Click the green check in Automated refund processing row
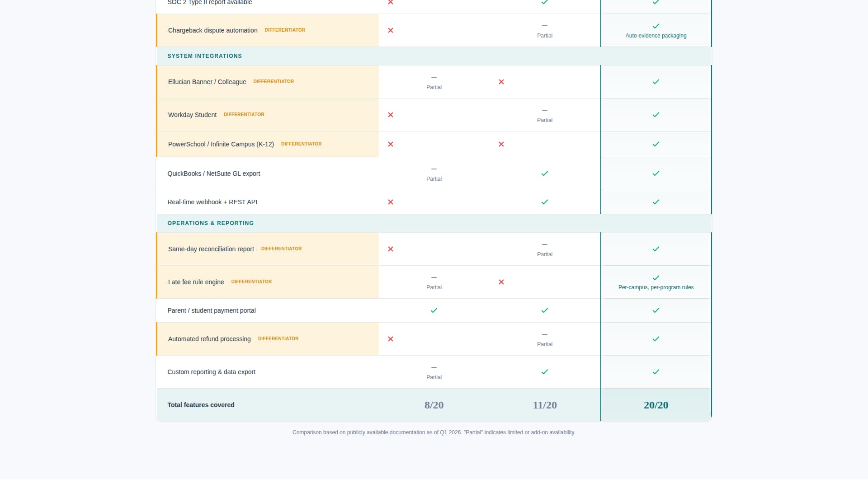Screen dimensions: 868x488 point(656,339)
